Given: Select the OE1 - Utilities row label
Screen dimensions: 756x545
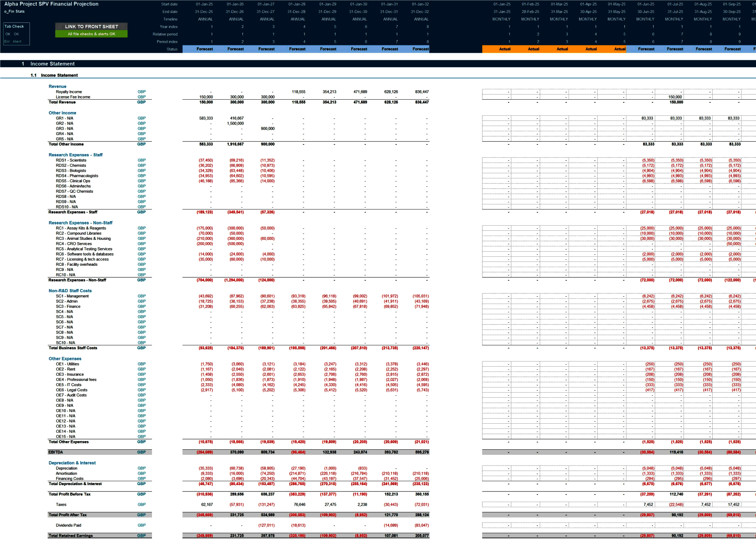Looking at the screenshot, I should [x=67, y=364].
